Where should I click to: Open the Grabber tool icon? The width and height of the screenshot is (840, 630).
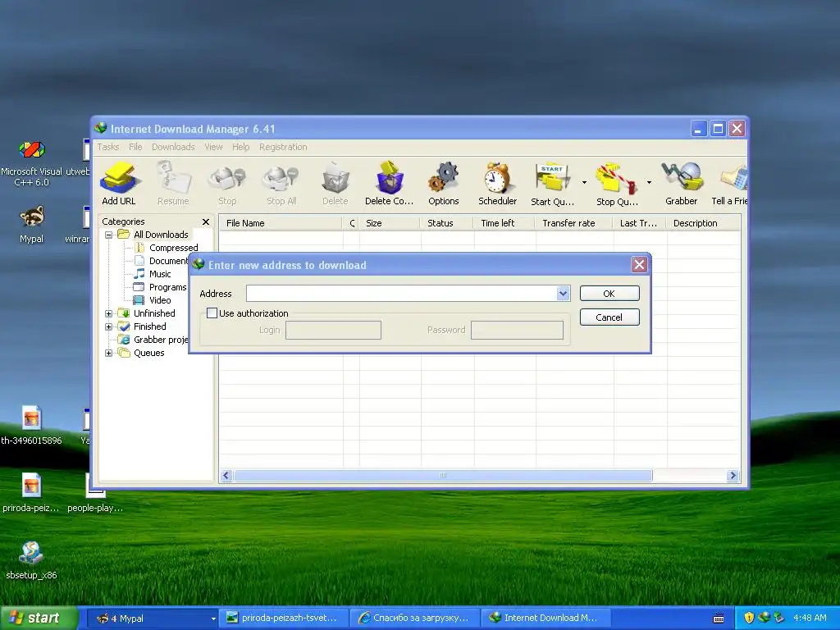pos(682,178)
